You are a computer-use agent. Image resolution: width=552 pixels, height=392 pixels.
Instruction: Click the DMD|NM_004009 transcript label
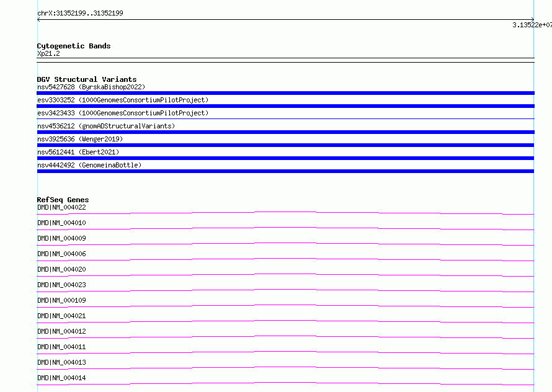(61, 238)
